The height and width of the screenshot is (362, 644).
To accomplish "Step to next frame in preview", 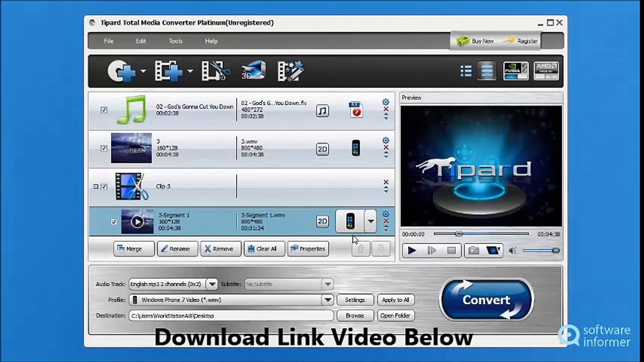I will [x=432, y=250].
